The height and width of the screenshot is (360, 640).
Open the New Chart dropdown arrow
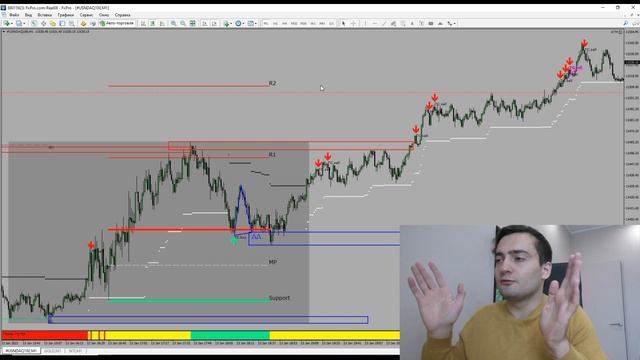12,24
